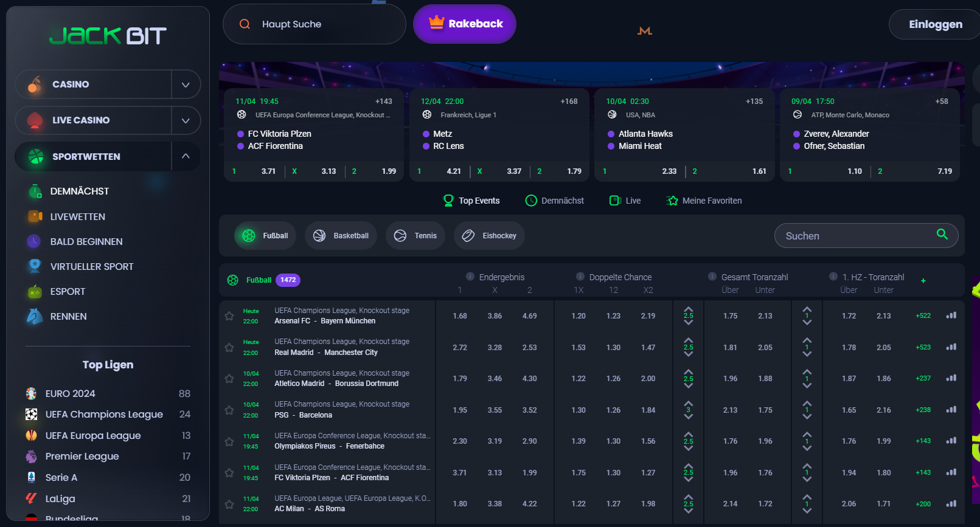Click the magnifier icon in Suchen field

tap(942, 235)
